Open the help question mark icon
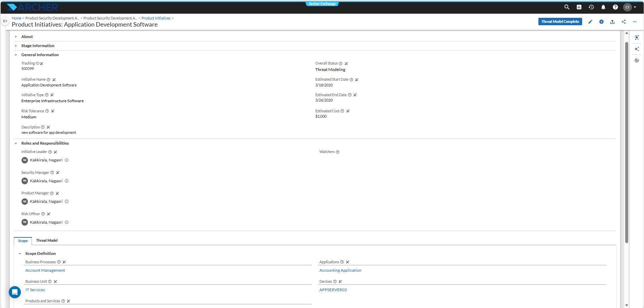 tap(615, 7)
